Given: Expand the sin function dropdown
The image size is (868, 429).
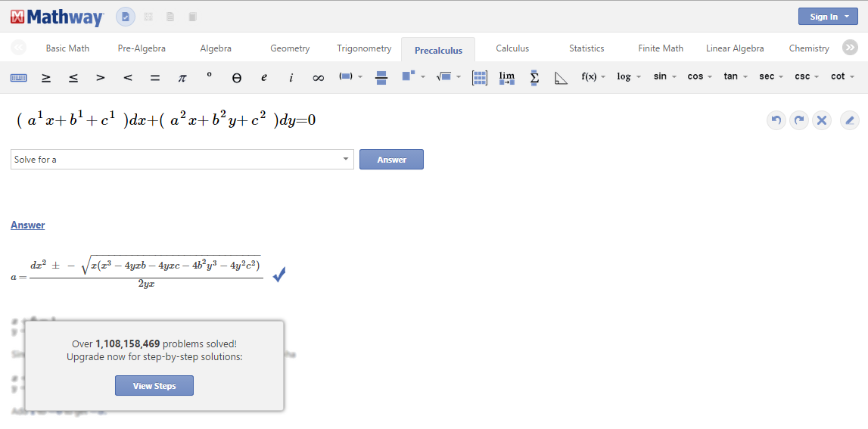Looking at the screenshot, I should point(665,76).
